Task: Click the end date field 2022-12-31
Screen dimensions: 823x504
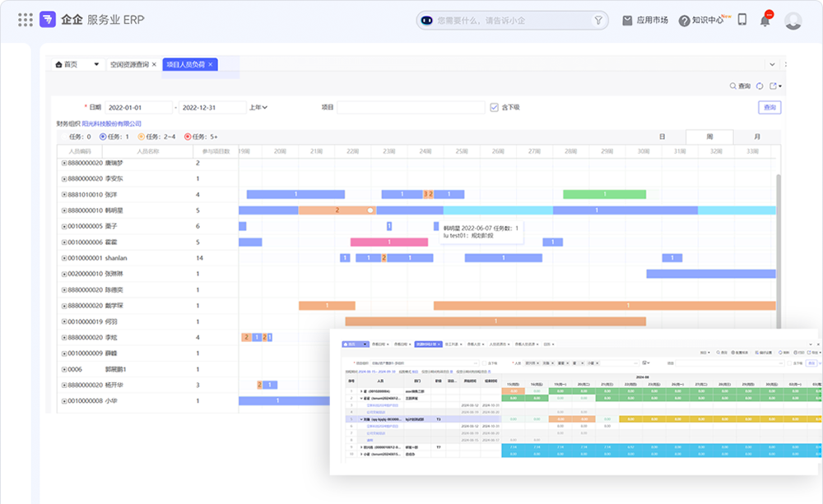Action: (x=212, y=108)
